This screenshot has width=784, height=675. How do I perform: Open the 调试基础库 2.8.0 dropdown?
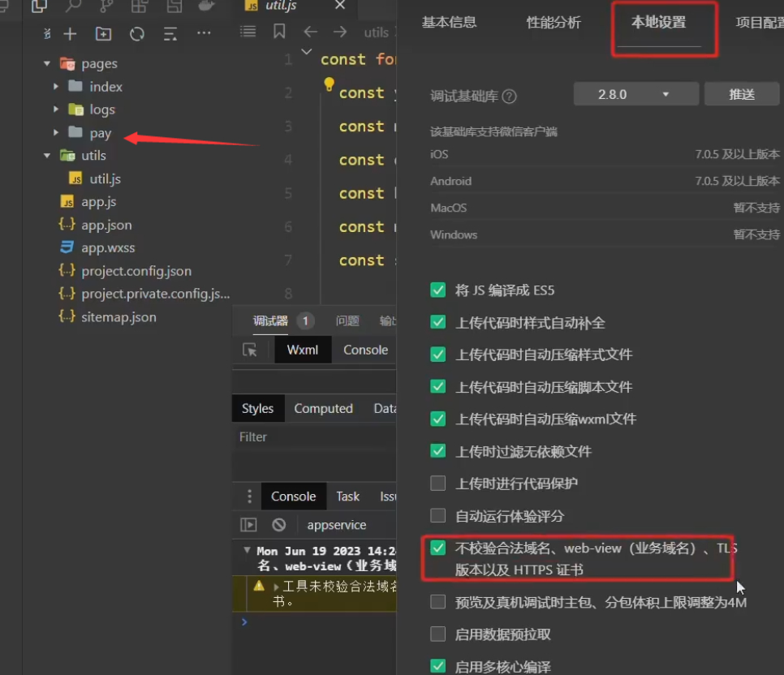(635, 93)
